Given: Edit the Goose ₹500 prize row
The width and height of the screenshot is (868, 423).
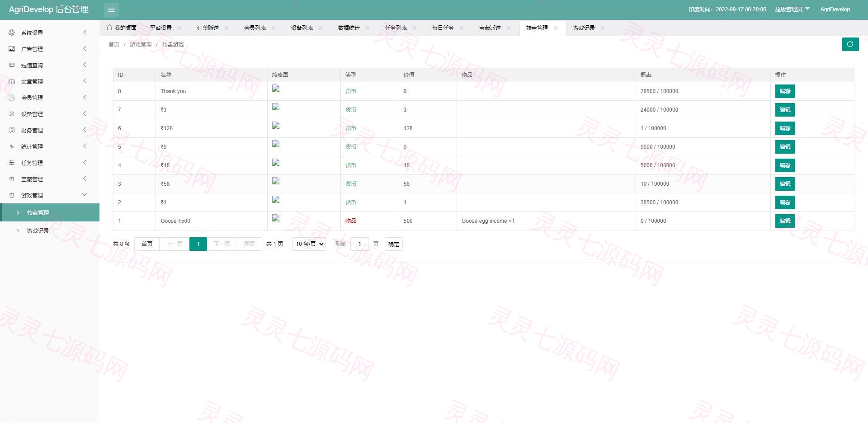Looking at the screenshot, I should coord(785,221).
